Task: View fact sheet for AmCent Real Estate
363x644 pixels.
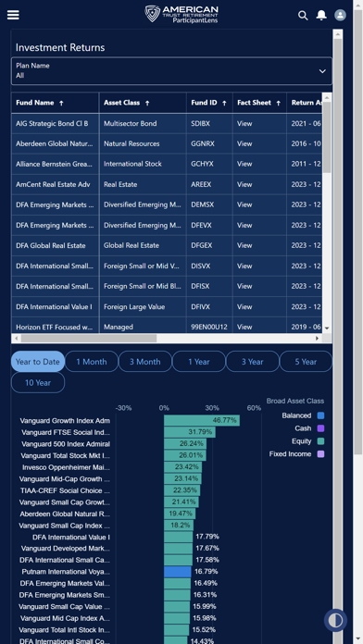Action: tap(244, 184)
